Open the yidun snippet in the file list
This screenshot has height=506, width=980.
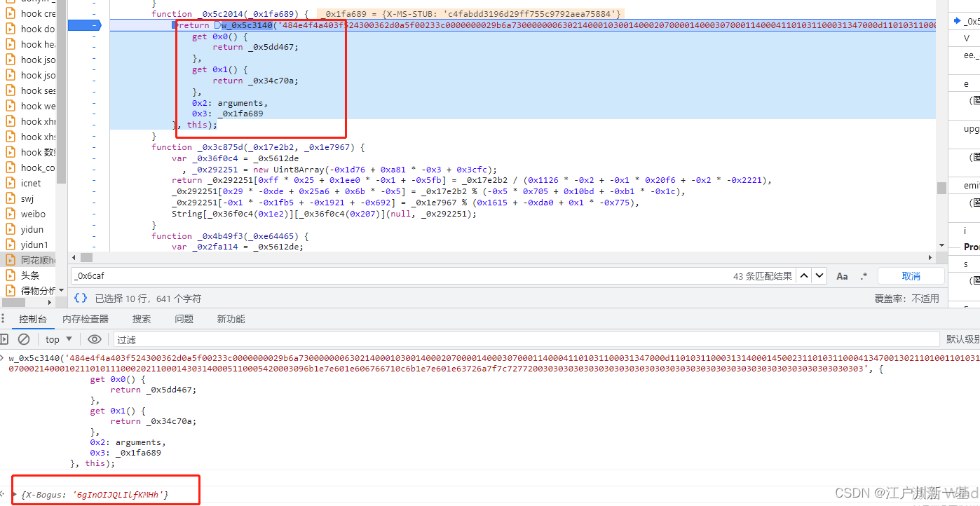[32, 229]
